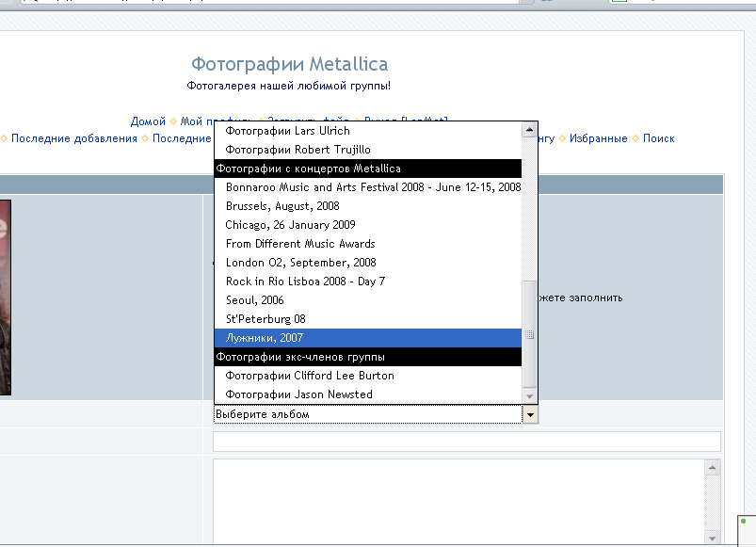Choose the "Фотографии Robert Trujillo" album option
756x547 pixels.
click(298, 150)
